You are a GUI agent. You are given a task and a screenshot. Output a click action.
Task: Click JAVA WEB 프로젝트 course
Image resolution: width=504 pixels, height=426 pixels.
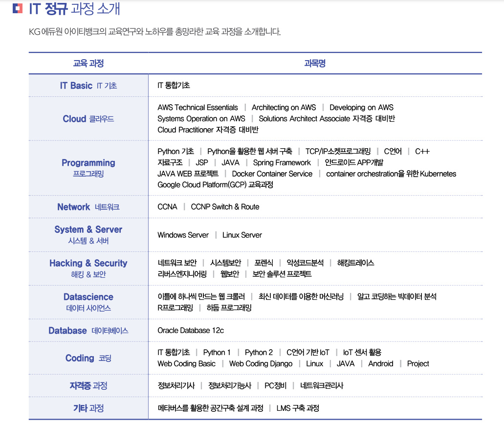point(188,174)
